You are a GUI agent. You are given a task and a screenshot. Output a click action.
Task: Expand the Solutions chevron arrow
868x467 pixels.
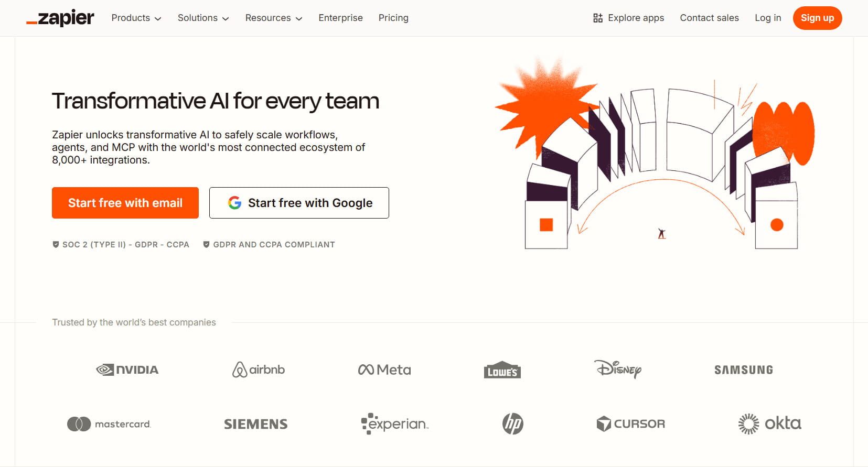tap(226, 18)
